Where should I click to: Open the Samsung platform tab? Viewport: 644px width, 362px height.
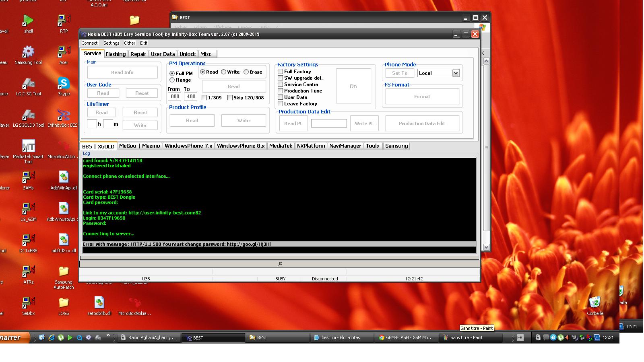(x=396, y=146)
